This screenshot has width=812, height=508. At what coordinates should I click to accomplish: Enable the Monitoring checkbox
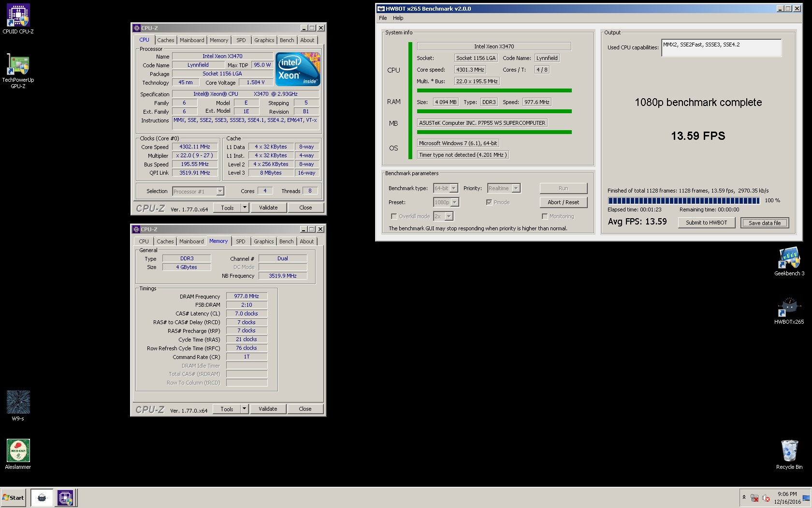click(545, 216)
